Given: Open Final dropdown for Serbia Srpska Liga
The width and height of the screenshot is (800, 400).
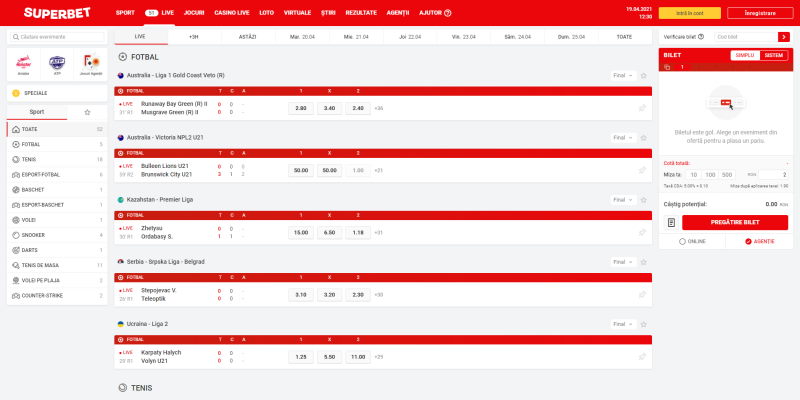Looking at the screenshot, I should tap(623, 262).
